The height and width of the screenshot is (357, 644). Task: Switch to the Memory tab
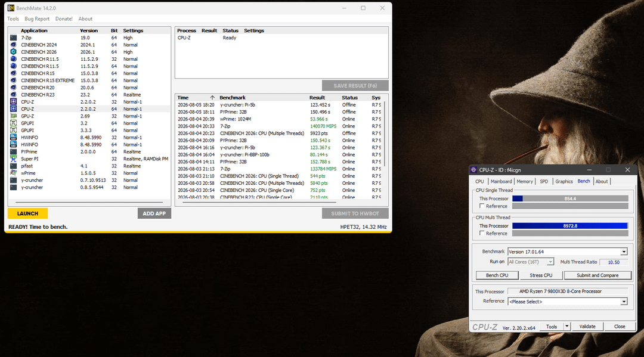[525, 181]
